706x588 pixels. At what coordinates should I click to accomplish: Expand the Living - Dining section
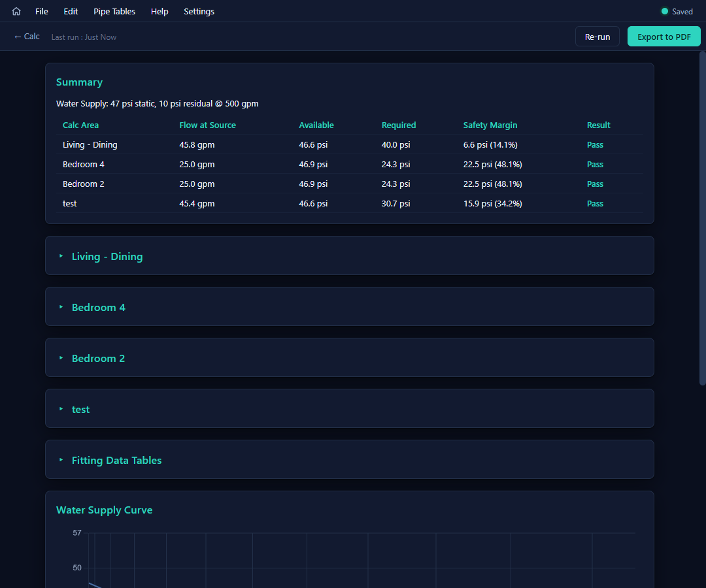pos(349,255)
